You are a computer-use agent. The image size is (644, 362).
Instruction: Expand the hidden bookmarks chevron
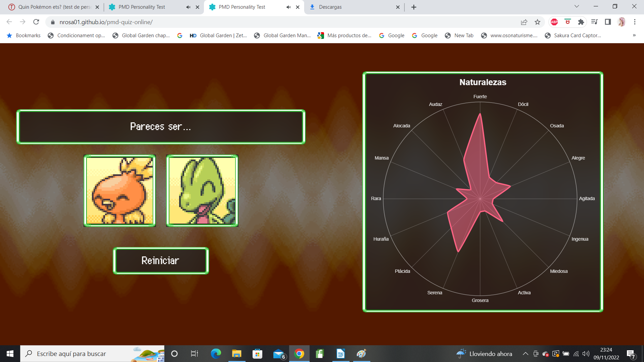(x=634, y=36)
